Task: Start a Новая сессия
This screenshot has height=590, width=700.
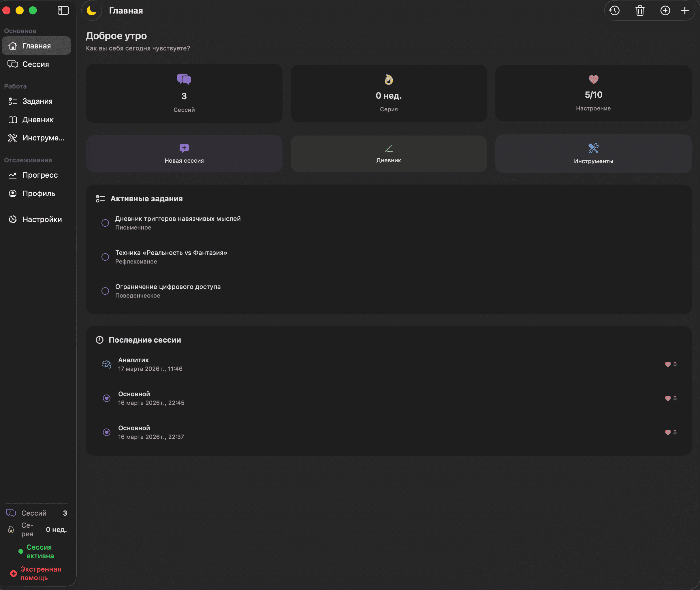Action: [x=184, y=154]
